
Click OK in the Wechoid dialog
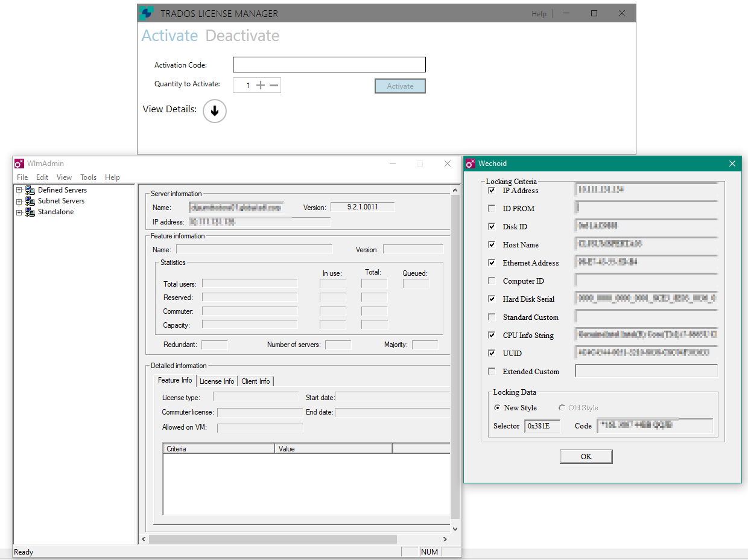pyautogui.click(x=586, y=457)
